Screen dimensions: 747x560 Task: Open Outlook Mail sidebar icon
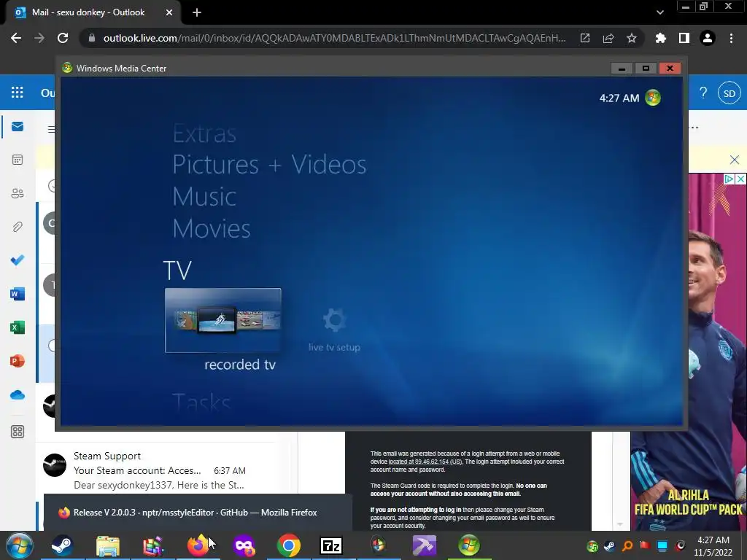(18, 126)
